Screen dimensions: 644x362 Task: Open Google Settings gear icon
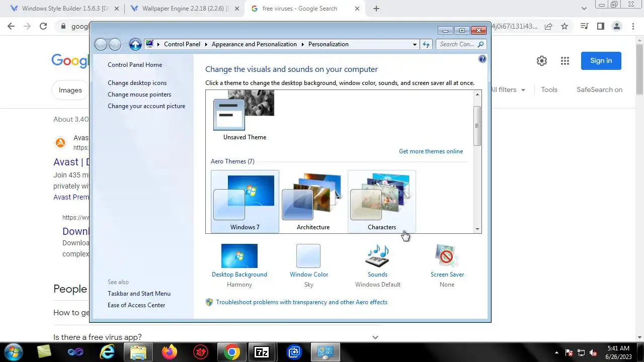pyautogui.click(x=542, y=61)
